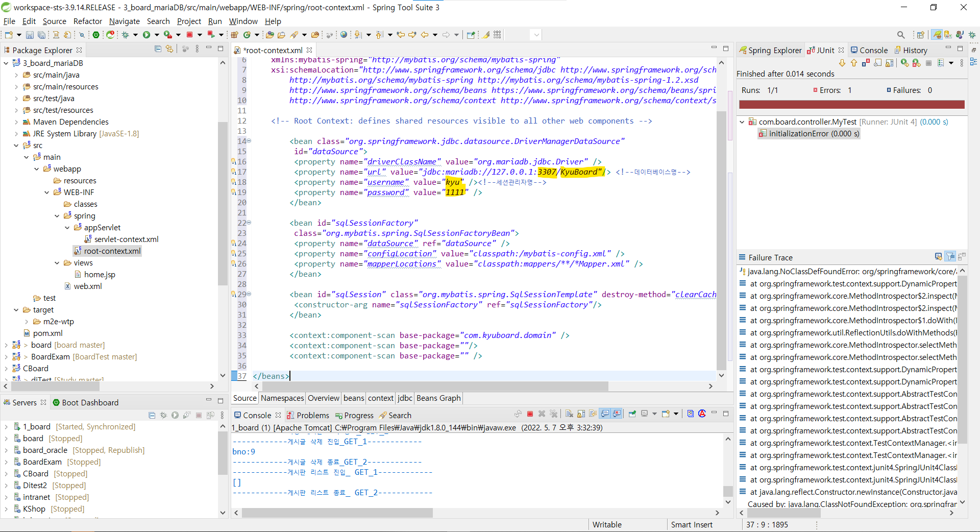Toggle Filter Stack Trace in Failure Trace
The width and height of the screenshot is (980, 532).
pos(950,256)
